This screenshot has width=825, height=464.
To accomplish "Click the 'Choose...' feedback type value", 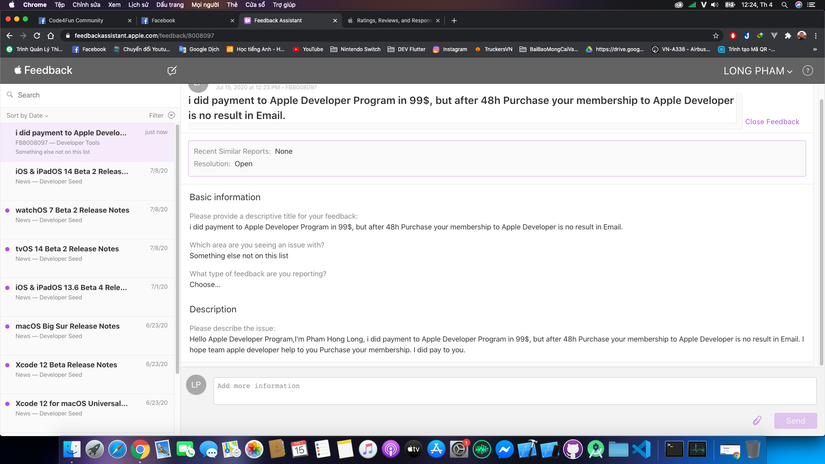I will (205, 285).
